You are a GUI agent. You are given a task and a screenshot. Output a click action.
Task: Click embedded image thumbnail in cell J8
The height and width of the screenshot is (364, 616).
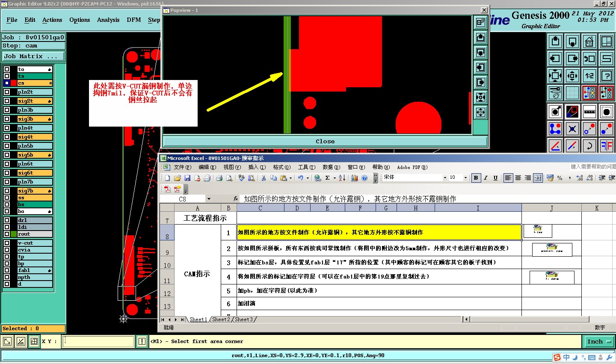point(538,231)
